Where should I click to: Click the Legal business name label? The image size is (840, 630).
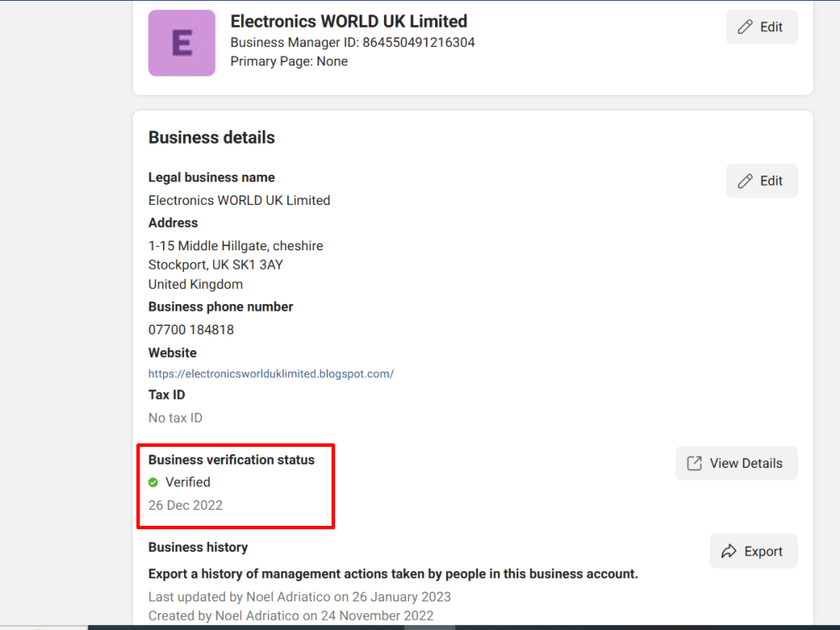pyautogui.click(x=212, y=177)
